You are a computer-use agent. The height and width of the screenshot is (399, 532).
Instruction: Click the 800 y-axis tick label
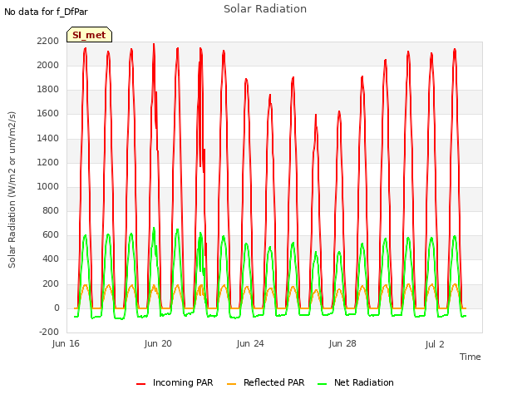[51, 210]
